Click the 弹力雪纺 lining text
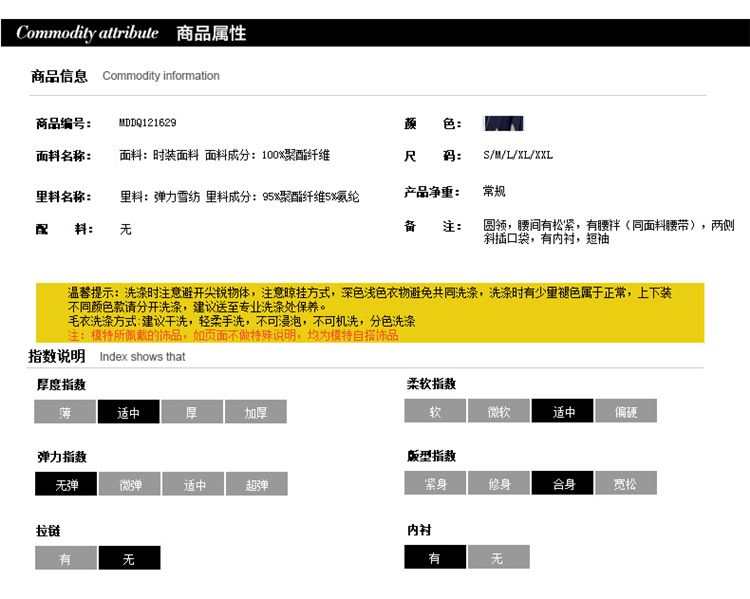 176,197
